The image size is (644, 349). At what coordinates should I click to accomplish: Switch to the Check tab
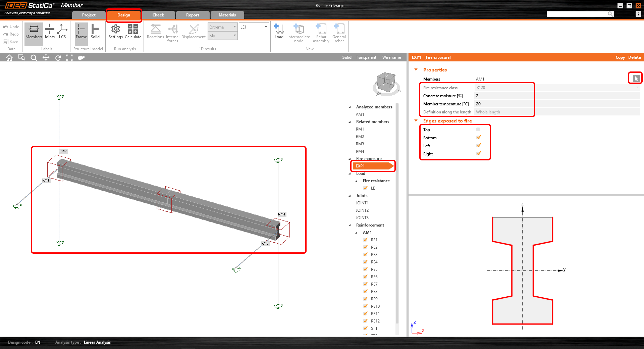[158, 15]
